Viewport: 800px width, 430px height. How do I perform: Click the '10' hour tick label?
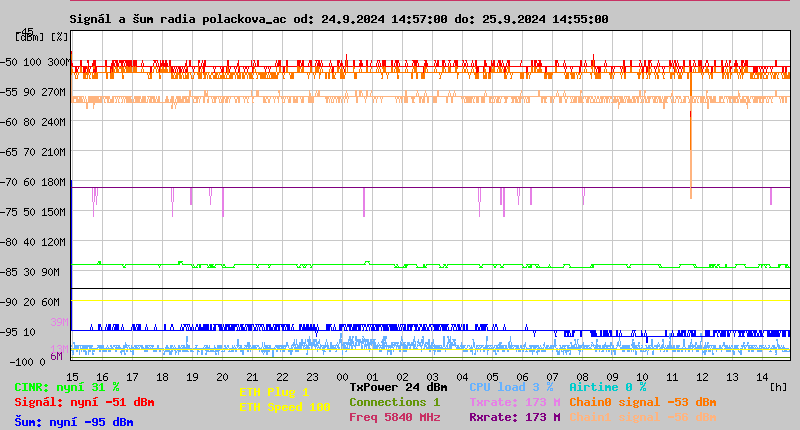642,377
